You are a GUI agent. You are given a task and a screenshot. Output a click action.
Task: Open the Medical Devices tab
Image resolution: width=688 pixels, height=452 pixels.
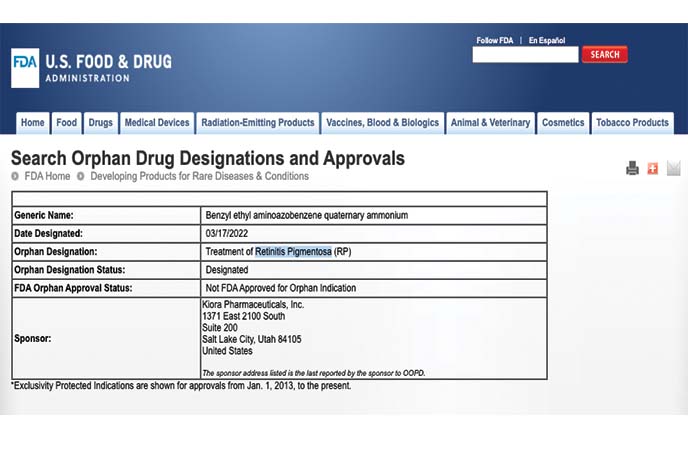[157, 123]
